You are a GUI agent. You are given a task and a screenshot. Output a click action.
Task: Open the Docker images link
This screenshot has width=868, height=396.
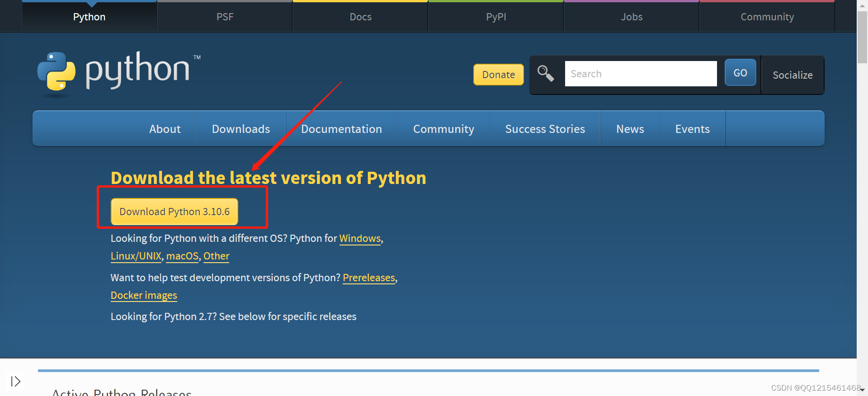144,295
